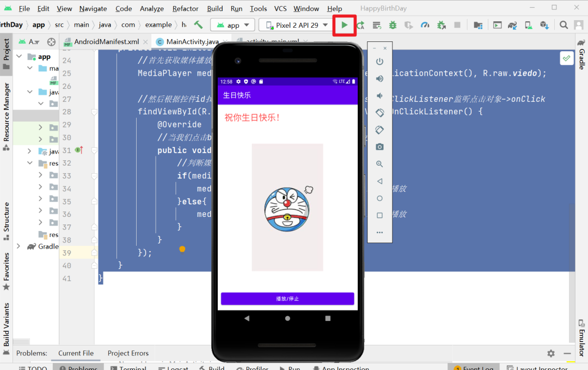This screenshot has height=370, width=588.
Task: Open the File menu
Action: (24, 8)
